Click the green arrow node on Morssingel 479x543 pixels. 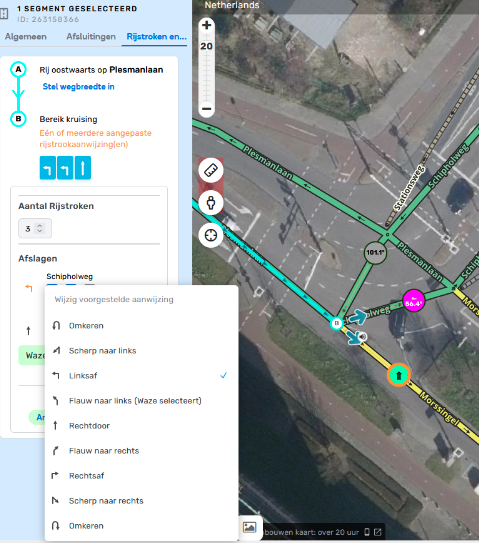click(x=399, y=375)
